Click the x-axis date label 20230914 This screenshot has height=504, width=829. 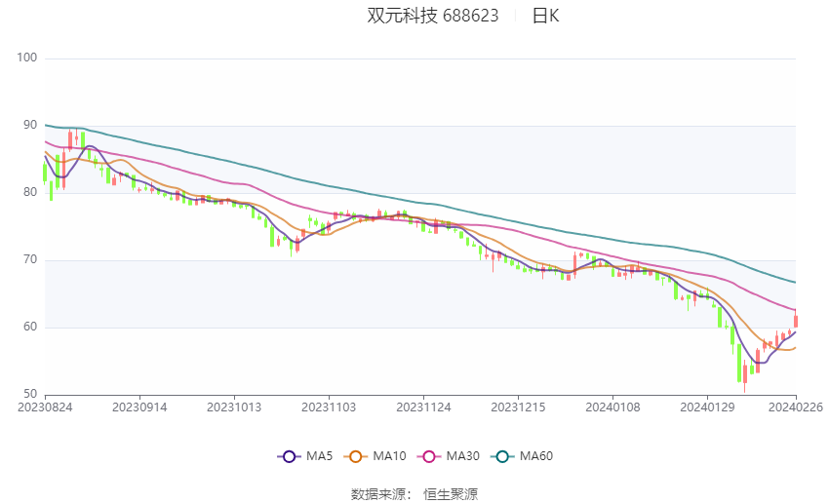pyautogui.click(x=139, y=407)
